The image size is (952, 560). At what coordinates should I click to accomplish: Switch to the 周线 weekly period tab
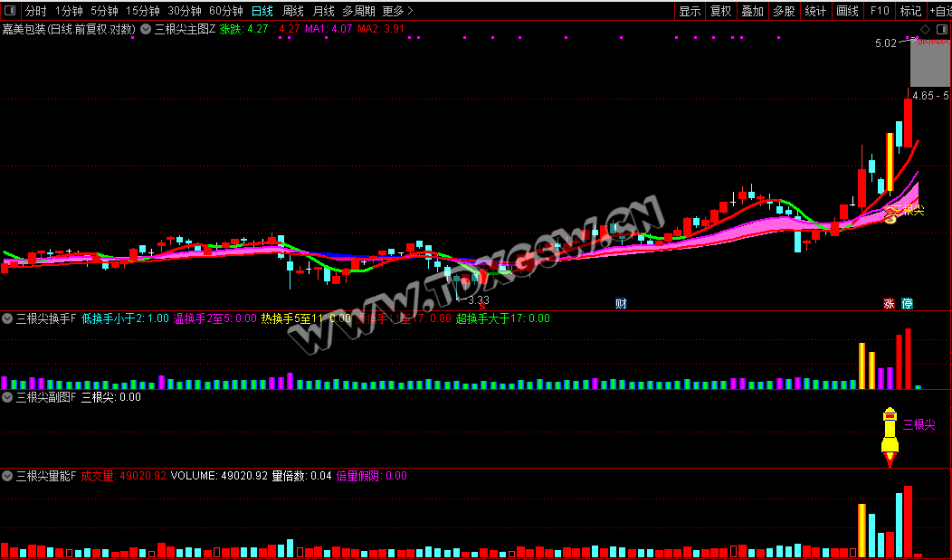(293, 11)
